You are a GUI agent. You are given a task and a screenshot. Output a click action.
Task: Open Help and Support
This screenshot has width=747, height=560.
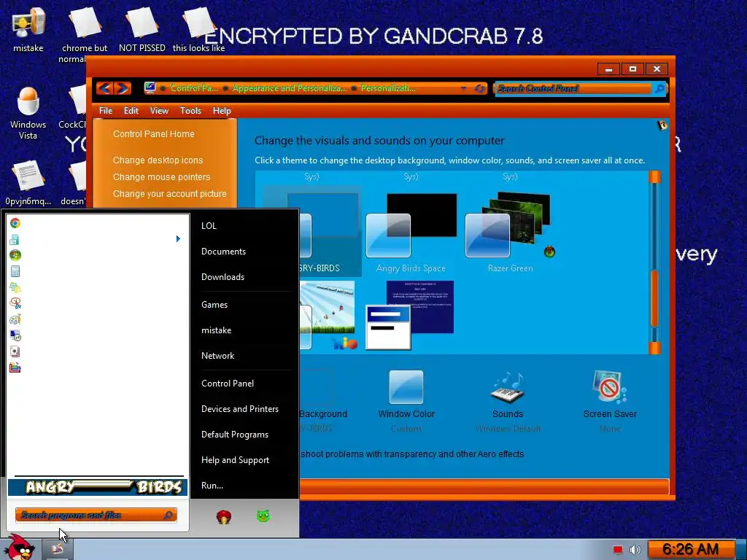click(x=235, y=460)
